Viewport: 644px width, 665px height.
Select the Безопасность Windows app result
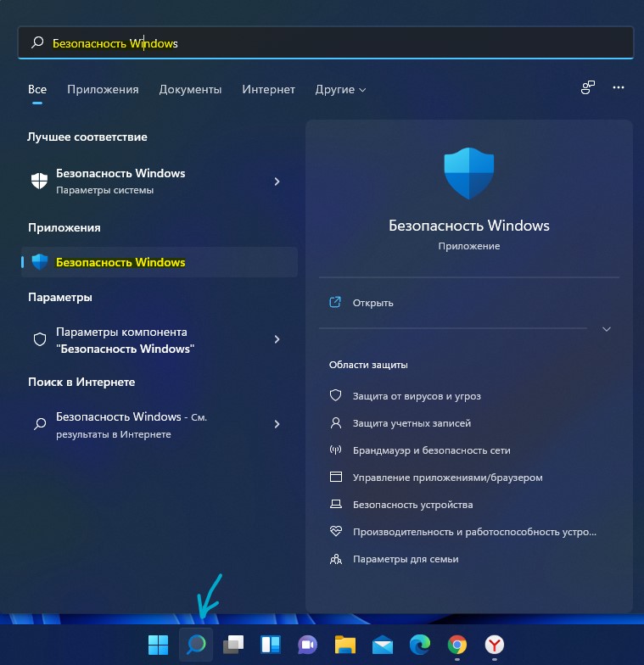click(160, 262)
